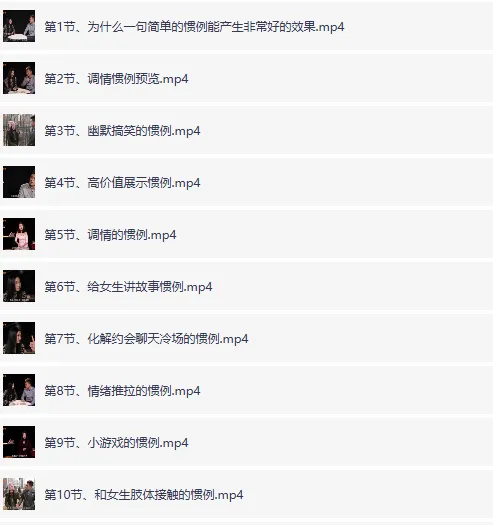Select the 第7节 video thumbnail image
493x525 pixels.
19,338
